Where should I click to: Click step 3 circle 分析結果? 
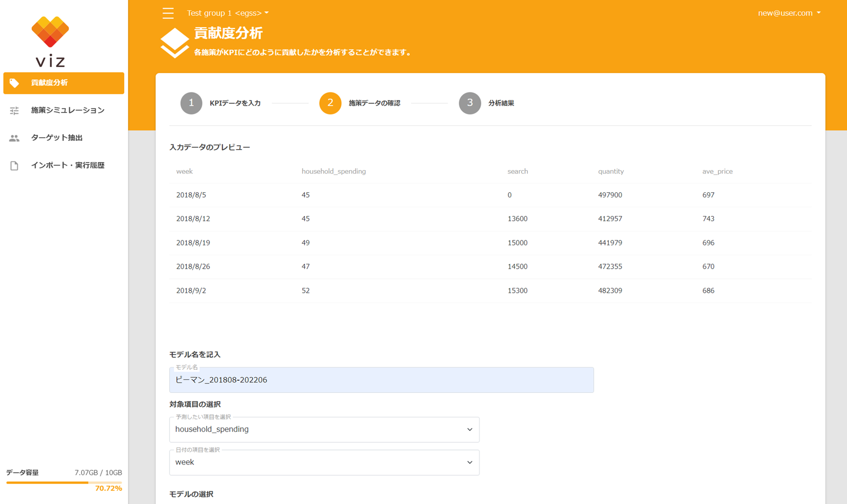click(470, 103)
